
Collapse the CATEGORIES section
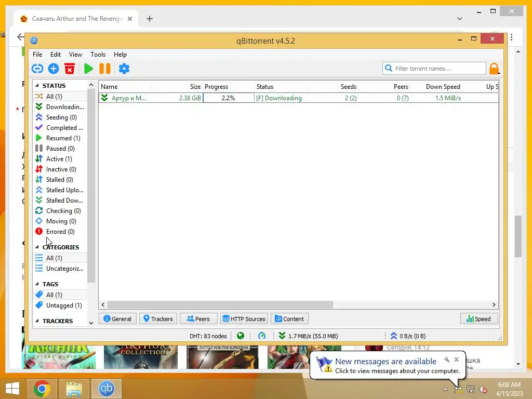tap(37, 247)
